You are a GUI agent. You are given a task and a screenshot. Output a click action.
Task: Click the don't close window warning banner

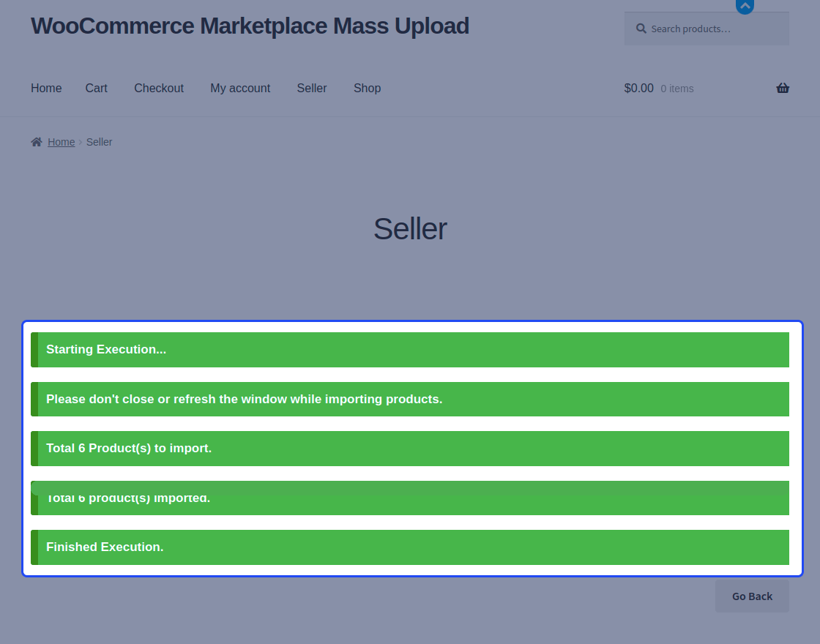(x=410, y=399)
